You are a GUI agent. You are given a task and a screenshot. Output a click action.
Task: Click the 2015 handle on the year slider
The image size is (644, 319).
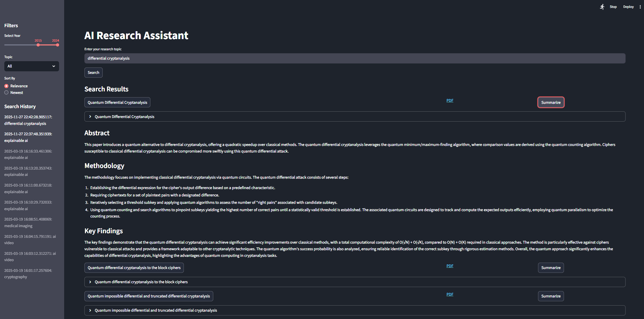[x=38, y=45]
